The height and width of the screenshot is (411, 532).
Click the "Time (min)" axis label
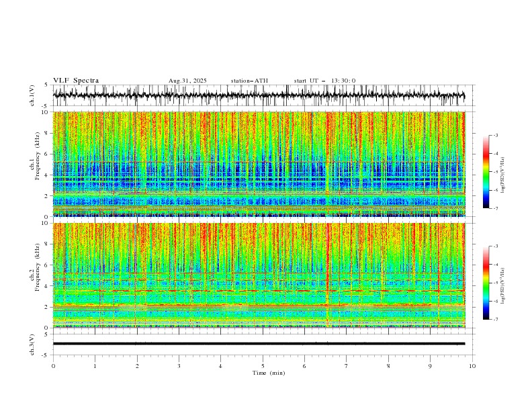tap(269, 373)
